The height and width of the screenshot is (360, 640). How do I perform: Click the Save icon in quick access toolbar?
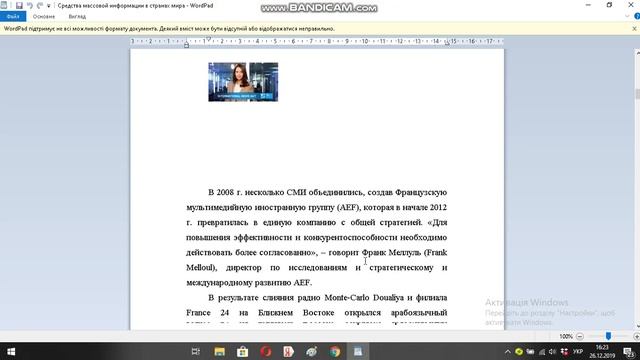(x=19, y=6)
